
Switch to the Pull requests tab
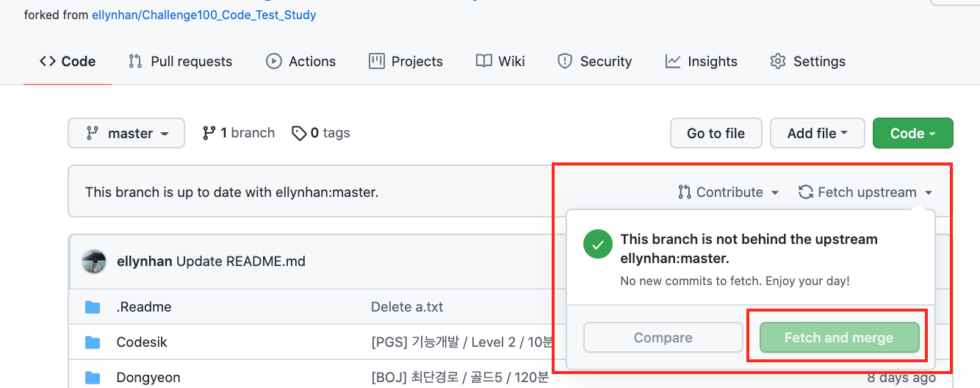pyautogui.click(x=180, y=62)
